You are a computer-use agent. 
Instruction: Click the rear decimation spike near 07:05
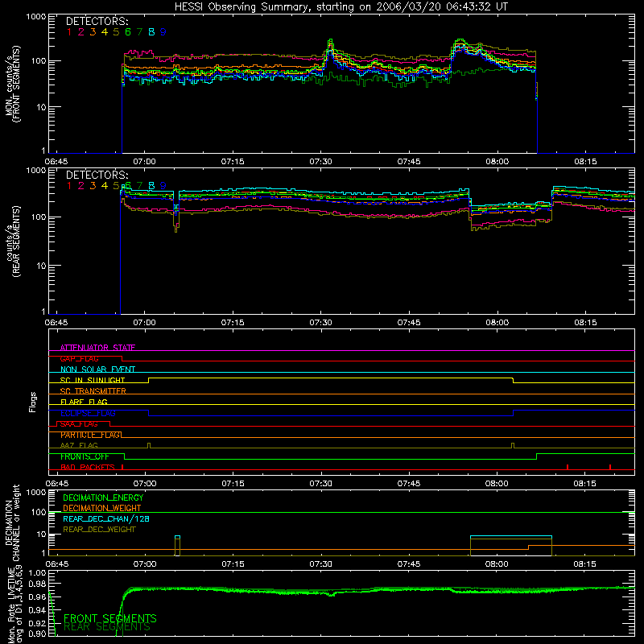point(177,546)
